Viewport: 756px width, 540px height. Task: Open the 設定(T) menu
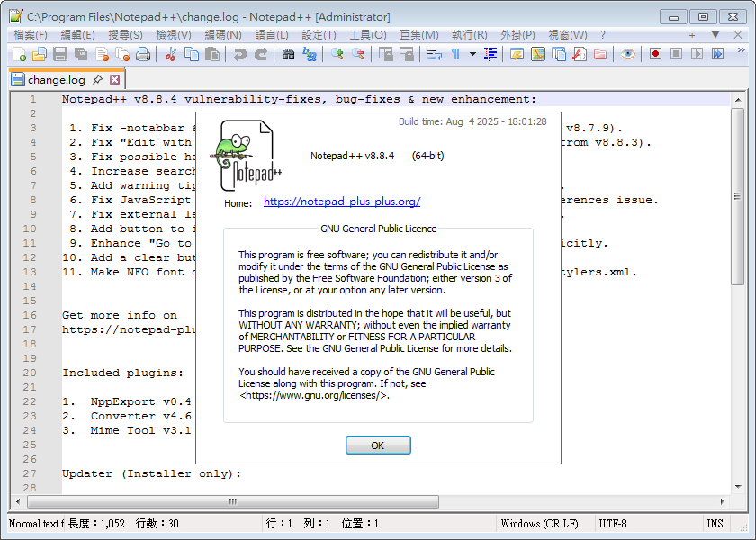coord(319,35)
